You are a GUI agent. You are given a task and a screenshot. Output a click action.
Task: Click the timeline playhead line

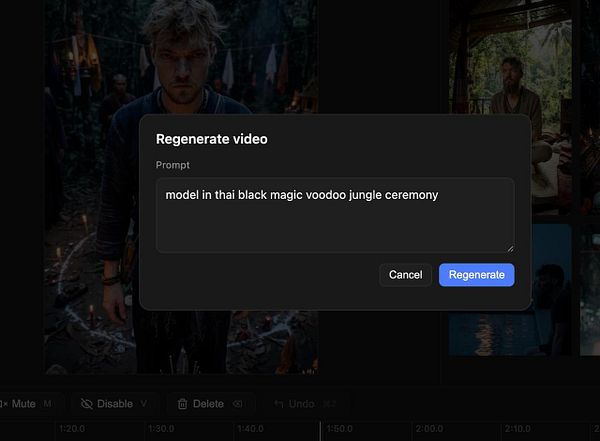pos(320,431)
